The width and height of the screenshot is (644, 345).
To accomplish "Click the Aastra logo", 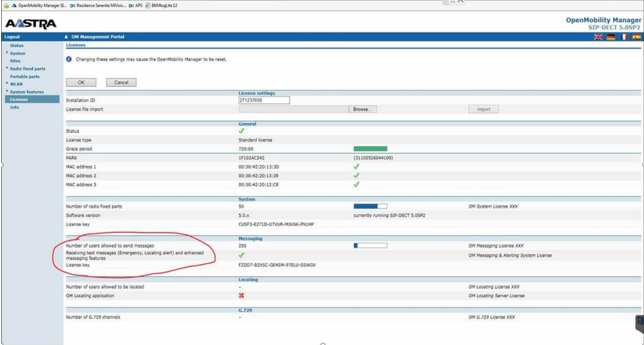I will pos(30,23).
